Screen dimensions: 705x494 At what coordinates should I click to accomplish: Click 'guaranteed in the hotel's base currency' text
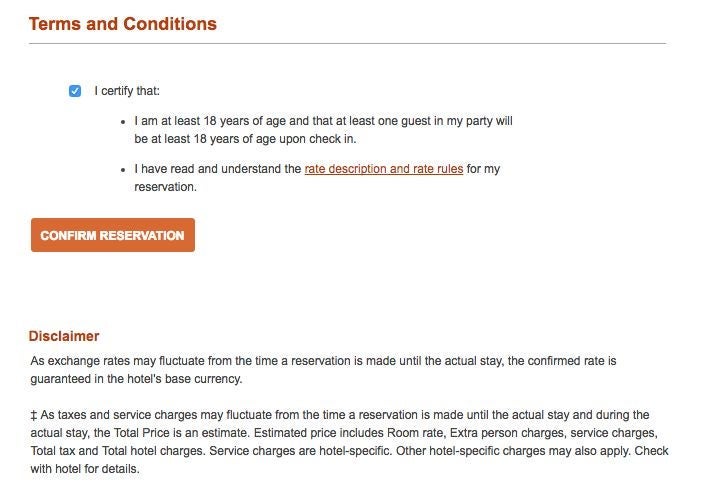click(136, 379)
